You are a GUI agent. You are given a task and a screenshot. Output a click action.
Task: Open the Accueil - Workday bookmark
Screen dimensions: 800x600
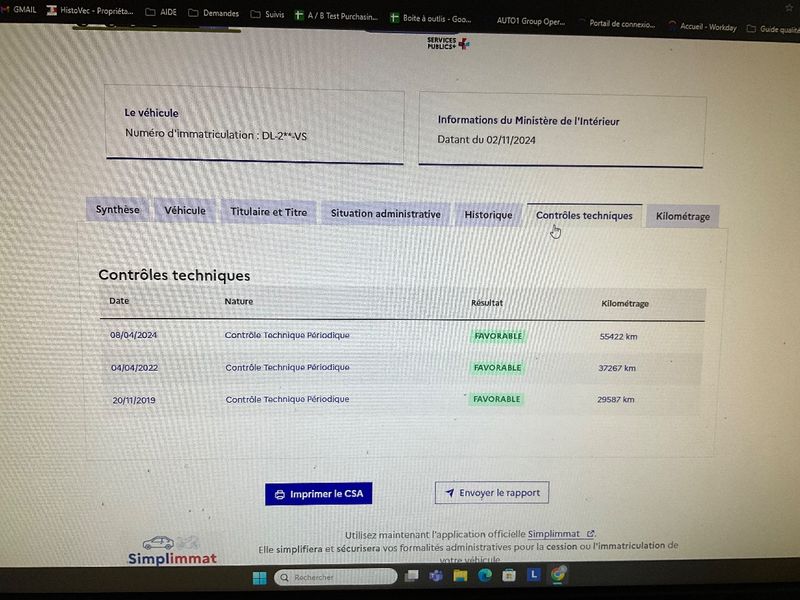pos(703,26)
